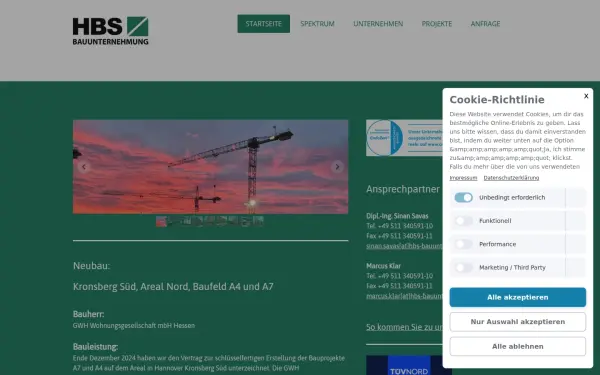Click the Cookie-Richtlinie heading
600x375 pixels.
[497, 99]
